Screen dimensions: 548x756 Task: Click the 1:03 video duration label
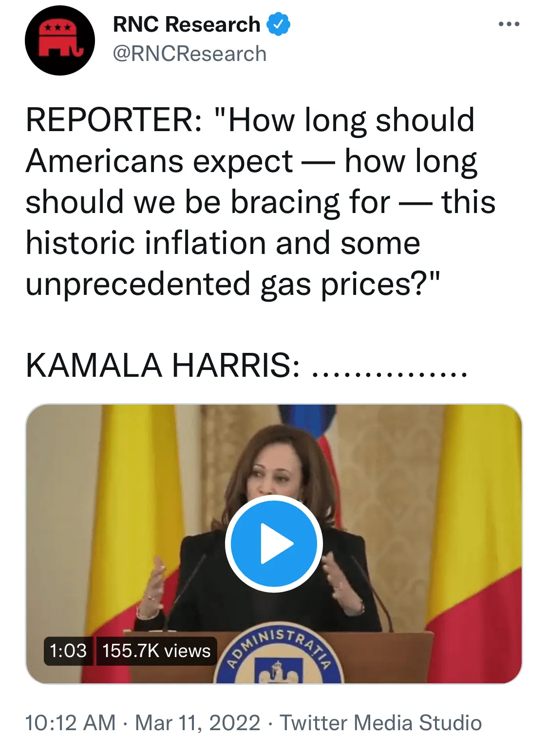click(68, 651)
